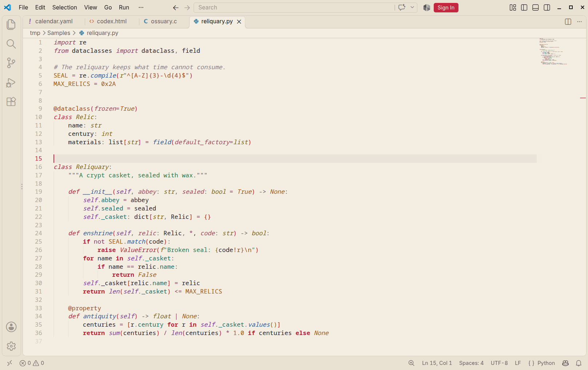Change indentation via Spaces: 4
588x370 pixels.
pyautogui.click(x=471, y=363)
